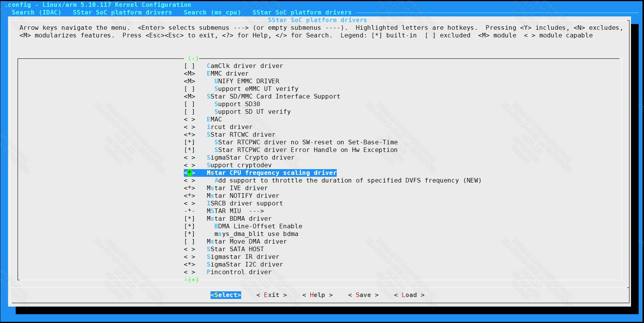Select SStar SATA HOST entry text
This screenshot has width=644, height=323.
click(235, 249)
